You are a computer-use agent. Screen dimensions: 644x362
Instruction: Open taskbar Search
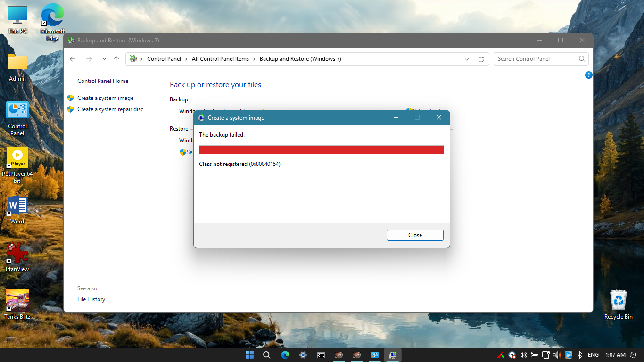(x=267, y=355)
